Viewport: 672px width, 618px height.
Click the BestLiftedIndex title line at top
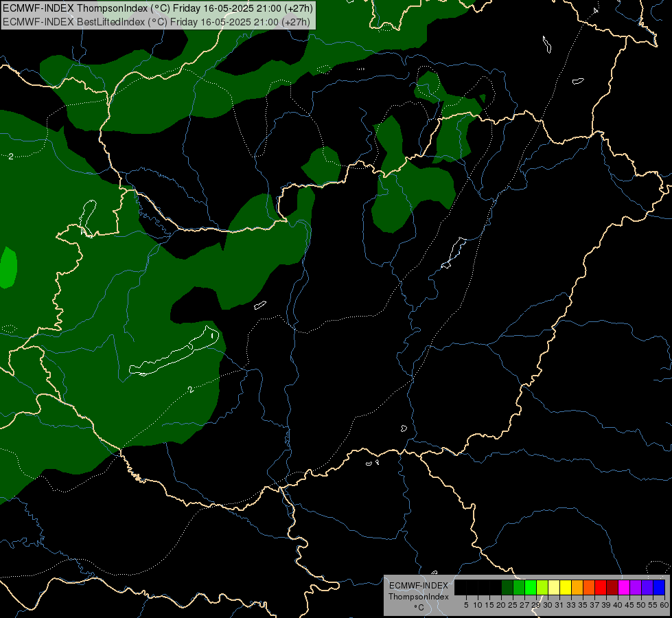[157, 22]
